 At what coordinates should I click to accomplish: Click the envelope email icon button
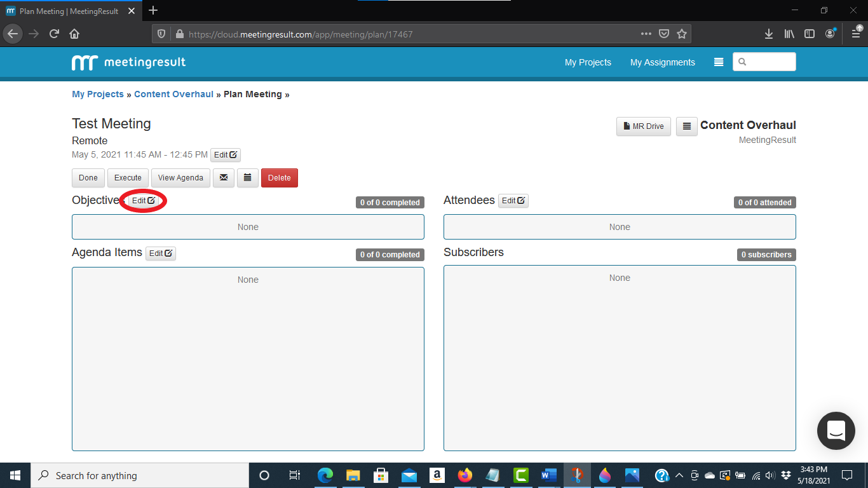(224, 178)
